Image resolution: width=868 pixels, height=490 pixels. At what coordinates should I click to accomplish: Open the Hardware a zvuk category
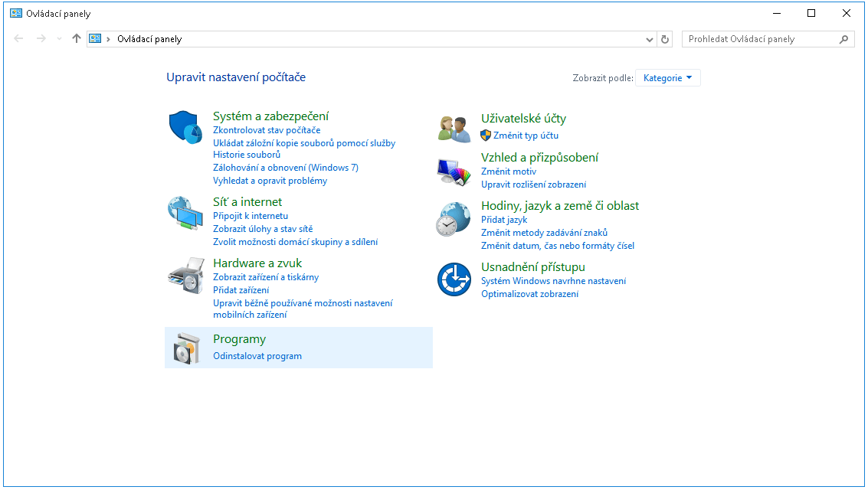tap(257, 263)
